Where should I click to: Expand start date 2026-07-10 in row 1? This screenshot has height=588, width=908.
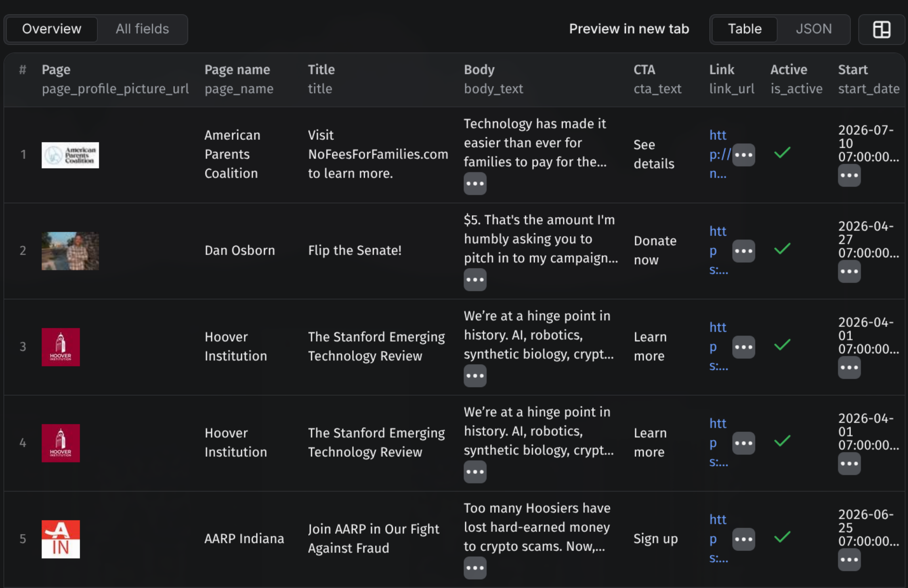pos(849,175)
